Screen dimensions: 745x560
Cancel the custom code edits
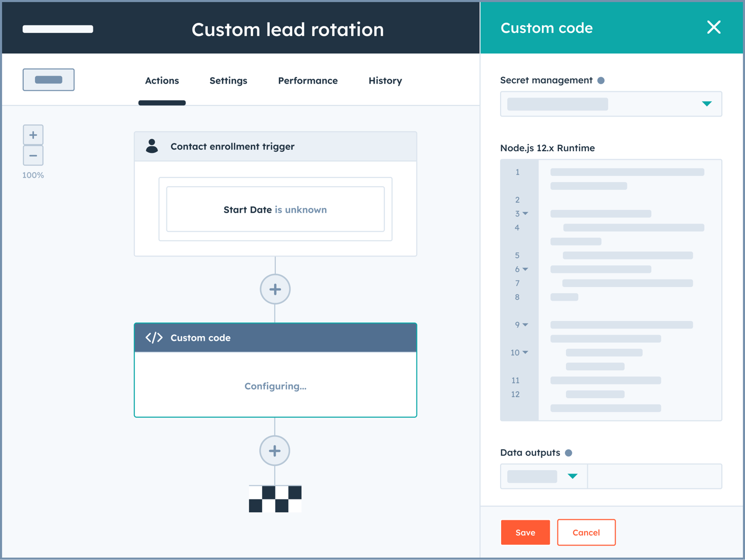tap(586, 532)
